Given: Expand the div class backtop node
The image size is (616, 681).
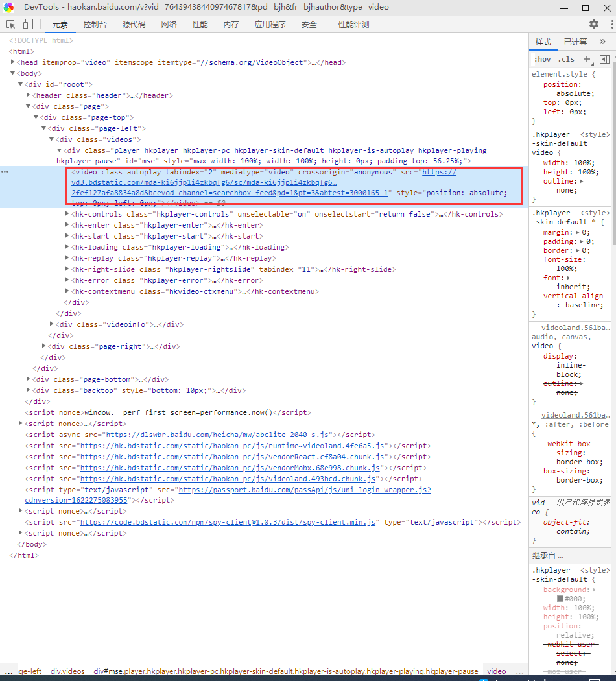Looking at the screenshot, I should pyautogui.click(x=29, y=390).
